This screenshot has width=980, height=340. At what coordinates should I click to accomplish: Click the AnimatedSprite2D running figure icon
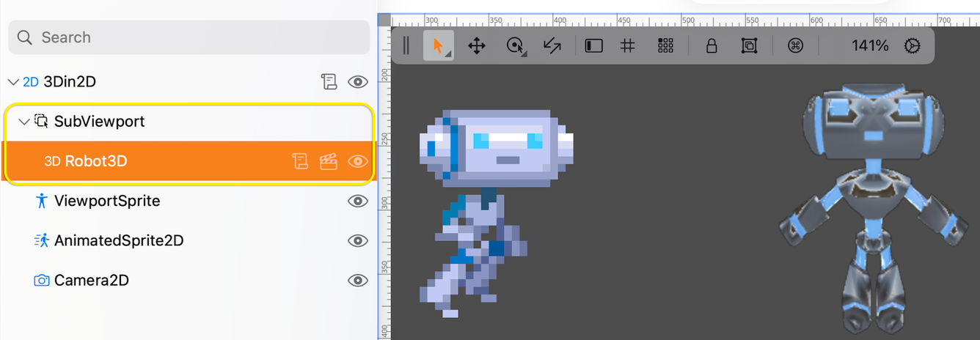click(42, 240)
